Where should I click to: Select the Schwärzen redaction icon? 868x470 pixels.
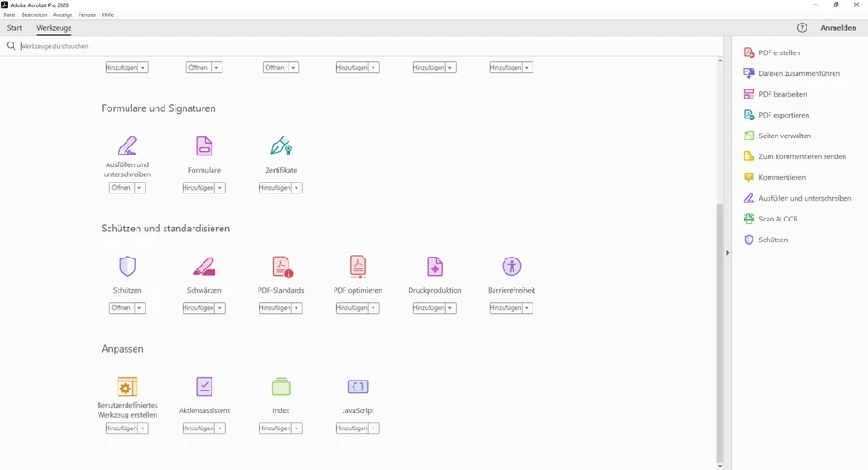click(204, 267)
